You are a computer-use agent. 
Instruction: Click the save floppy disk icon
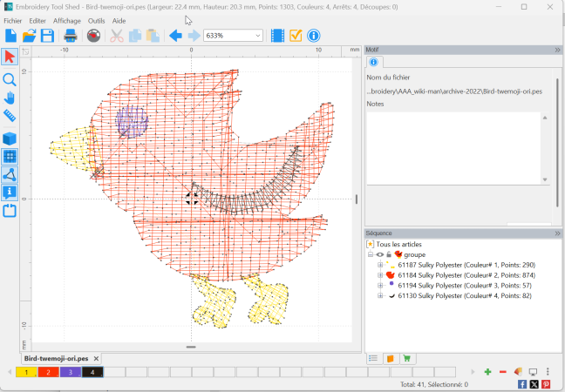tap(47, 36)
